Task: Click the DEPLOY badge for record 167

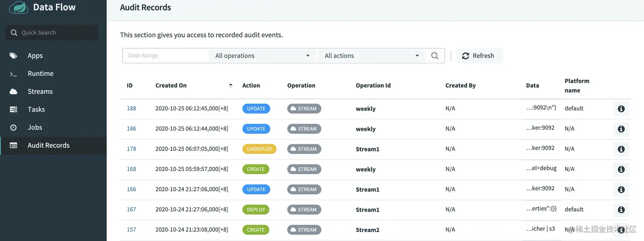Action: point(256,209)
